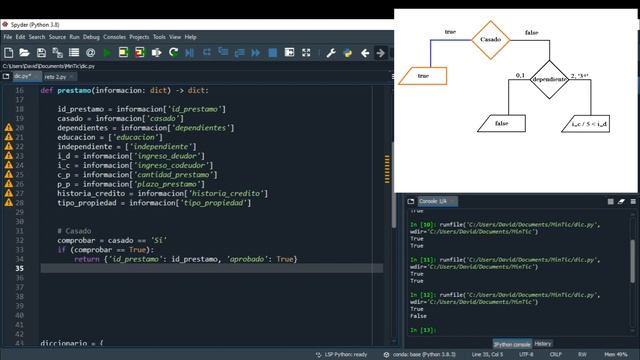Open the Help menu
The height and width of the screenshot is (360, 640).
(x=190, y=37)
